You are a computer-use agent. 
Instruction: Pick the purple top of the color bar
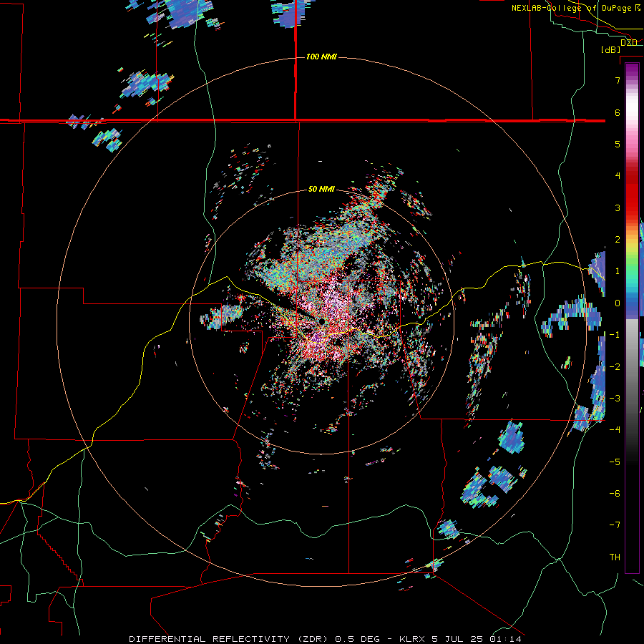pos(632,70)
